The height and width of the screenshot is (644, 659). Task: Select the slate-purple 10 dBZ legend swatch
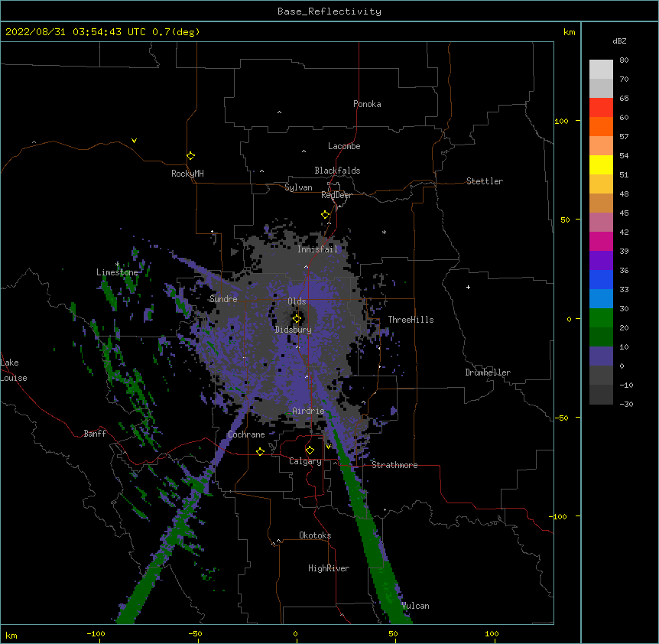click(x=601, y=356)
